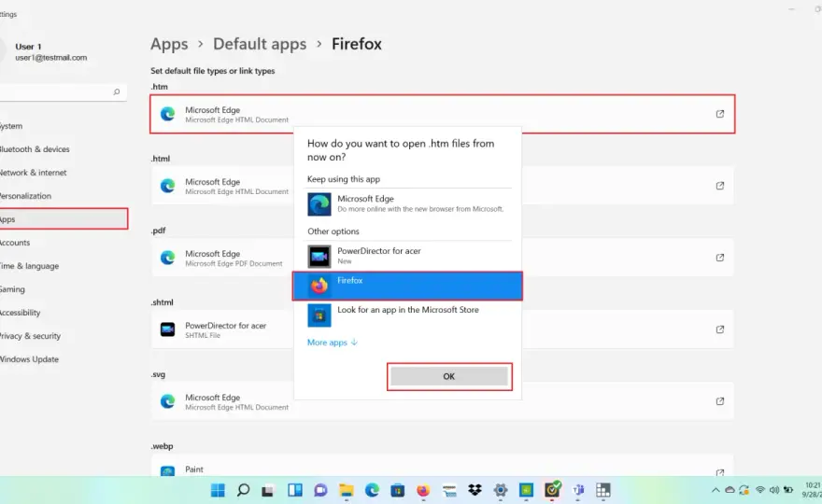Open Gaming in sidebar
The width and height of the screenshot is (822, 504).
pos(63,289)
